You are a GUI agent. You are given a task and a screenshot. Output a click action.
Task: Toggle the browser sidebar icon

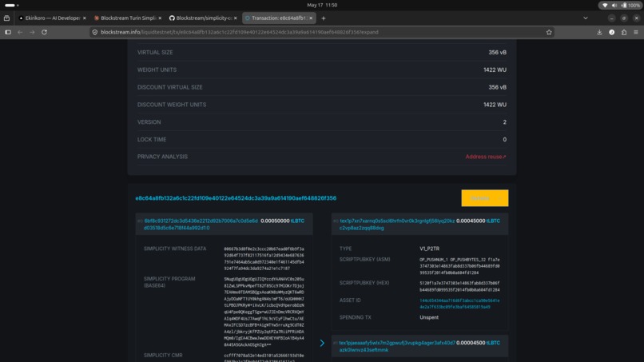point(8,32)
